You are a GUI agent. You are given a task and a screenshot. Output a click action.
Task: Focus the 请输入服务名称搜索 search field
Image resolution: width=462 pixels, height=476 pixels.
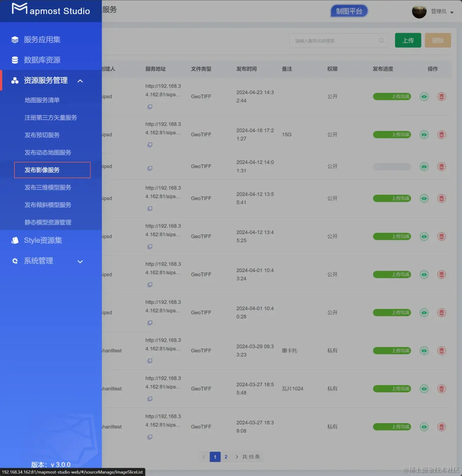pos(338,40)
